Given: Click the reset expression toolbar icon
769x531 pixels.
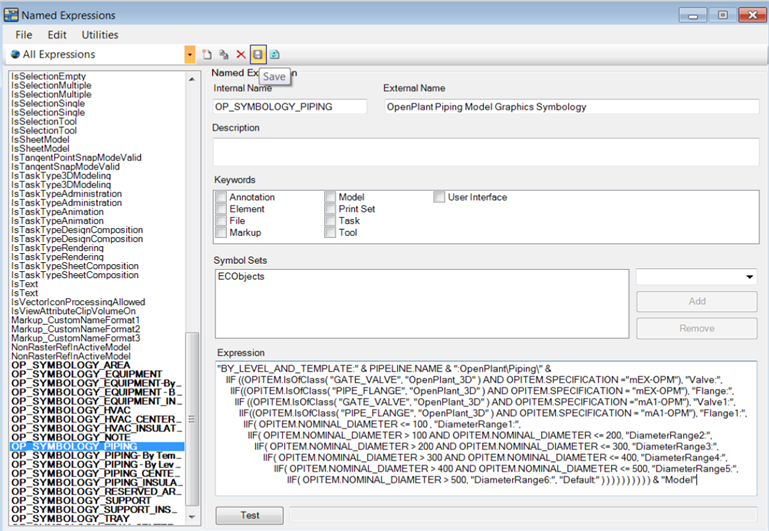Looking at the screenshot, I should tap(275, 54).
